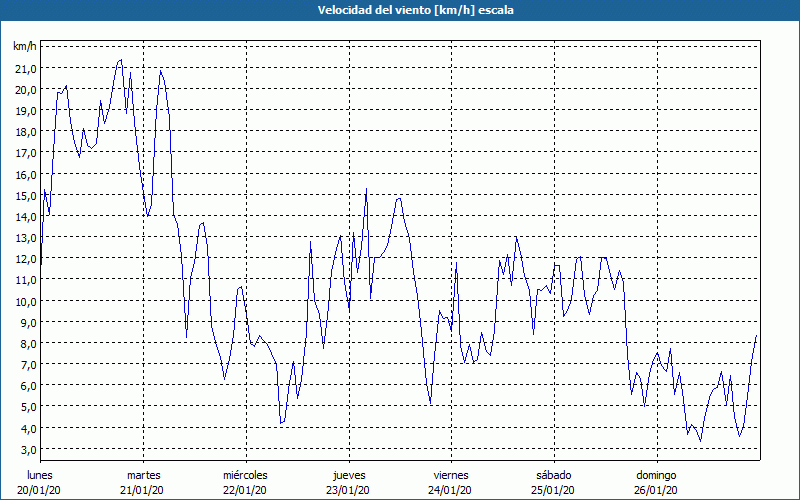Click the '14,0' y-axis value
800x500 pixels.
pos(26,217)
